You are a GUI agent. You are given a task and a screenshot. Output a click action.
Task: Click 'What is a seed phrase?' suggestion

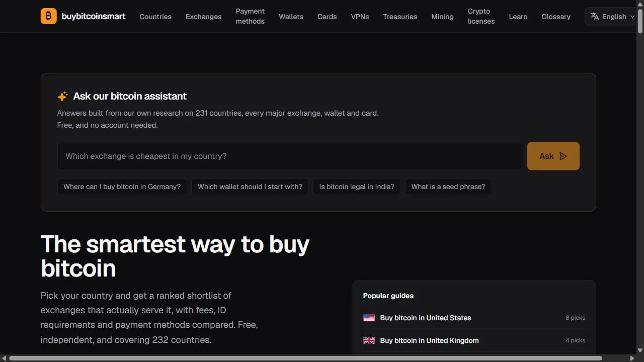tap(448, 187)
